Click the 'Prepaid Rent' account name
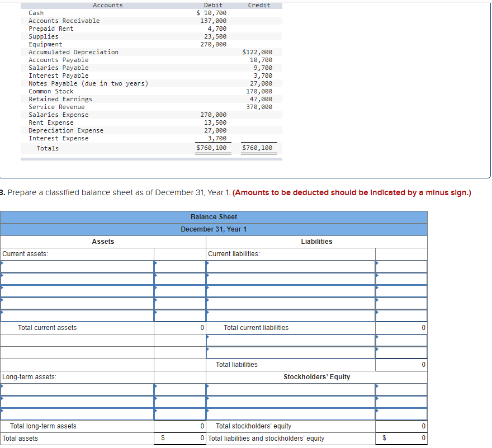The image size is (492, 448). coord(51,29)
